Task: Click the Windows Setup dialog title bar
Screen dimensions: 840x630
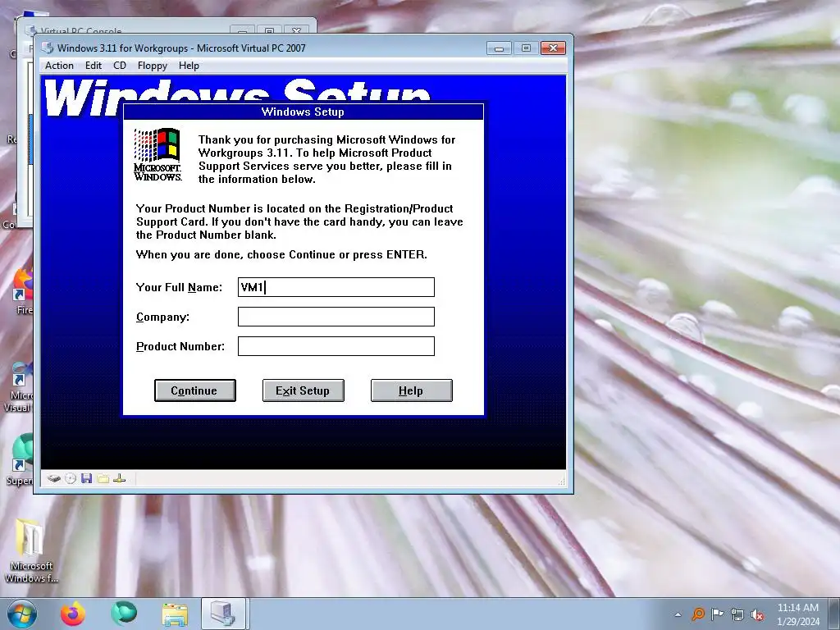Action: point(304,112)
